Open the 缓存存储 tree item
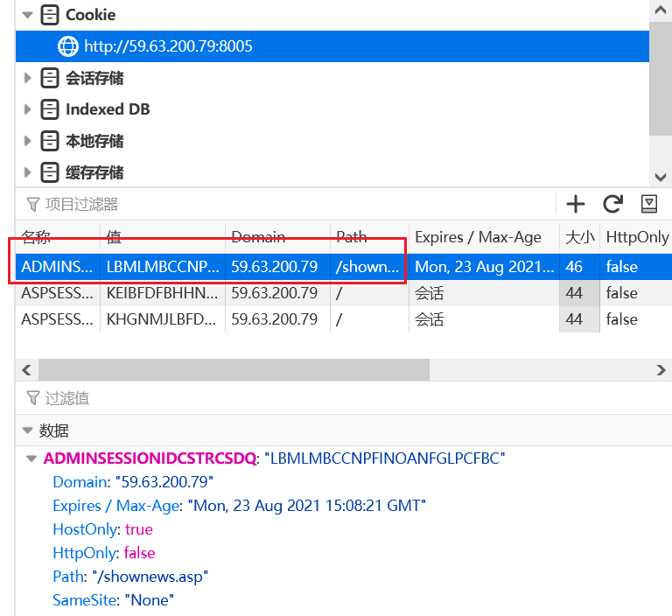The image size is (672, 616). click(94, 172)
